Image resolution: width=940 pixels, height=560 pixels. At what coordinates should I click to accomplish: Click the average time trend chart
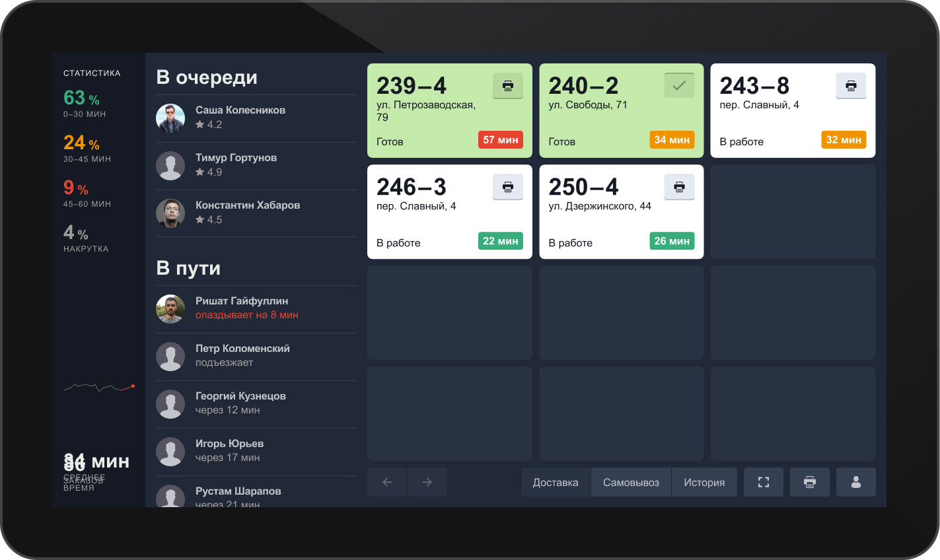pos(99,387)
